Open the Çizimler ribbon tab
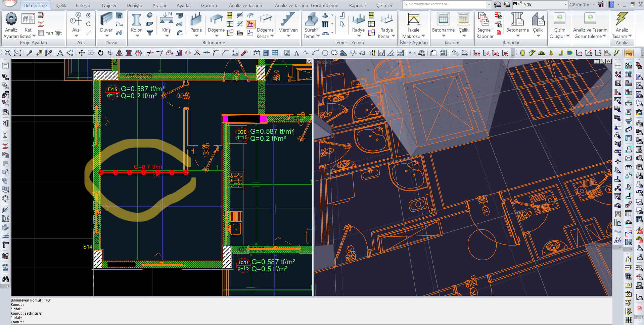 point(384,5)
